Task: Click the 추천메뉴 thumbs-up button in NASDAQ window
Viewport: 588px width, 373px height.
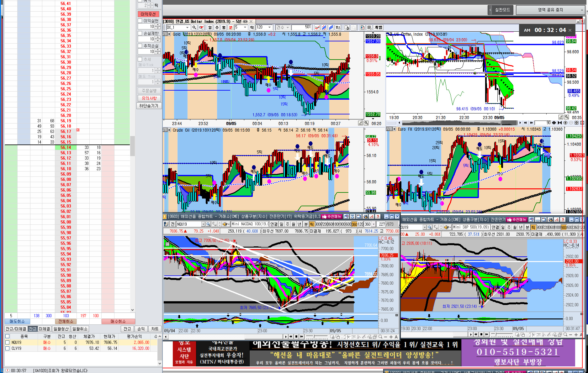Action: coord(332,217)
